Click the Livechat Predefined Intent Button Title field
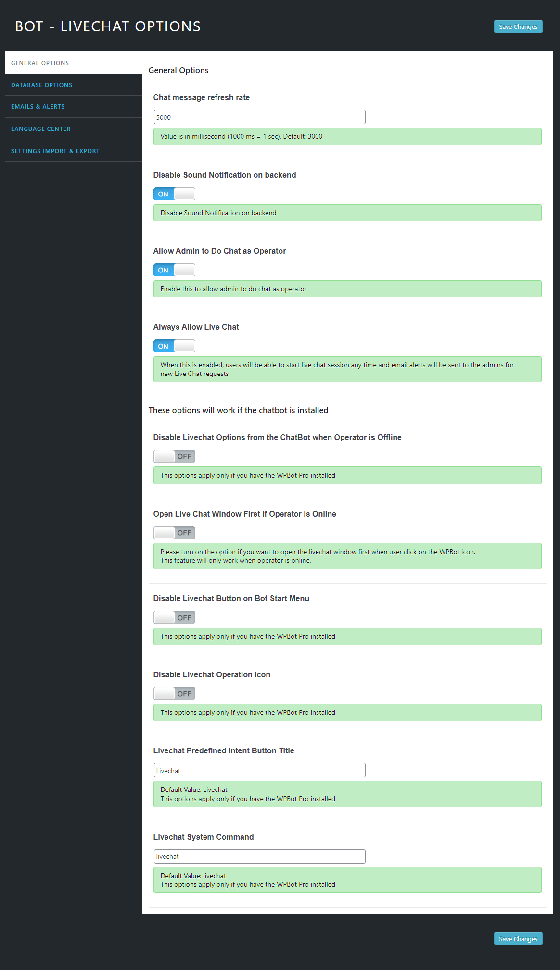Viewport: 560px width, 970px height. [x=260, y=770]
